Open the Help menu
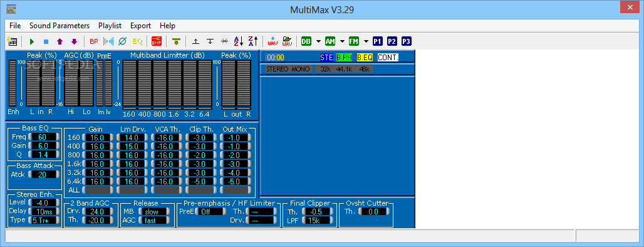 [x=167, y=26]
